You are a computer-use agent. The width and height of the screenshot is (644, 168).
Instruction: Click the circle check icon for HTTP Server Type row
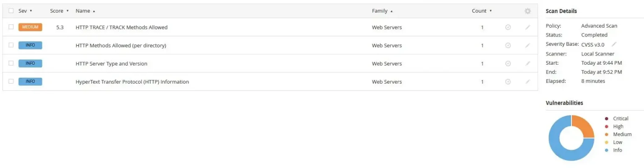[508, 63]
